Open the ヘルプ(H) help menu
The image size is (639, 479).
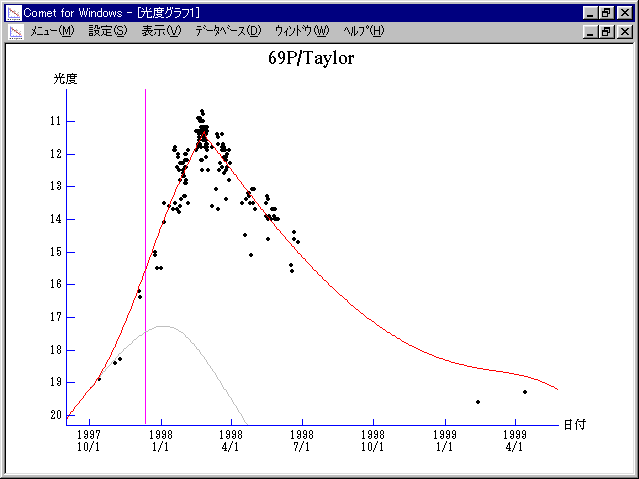363,31
